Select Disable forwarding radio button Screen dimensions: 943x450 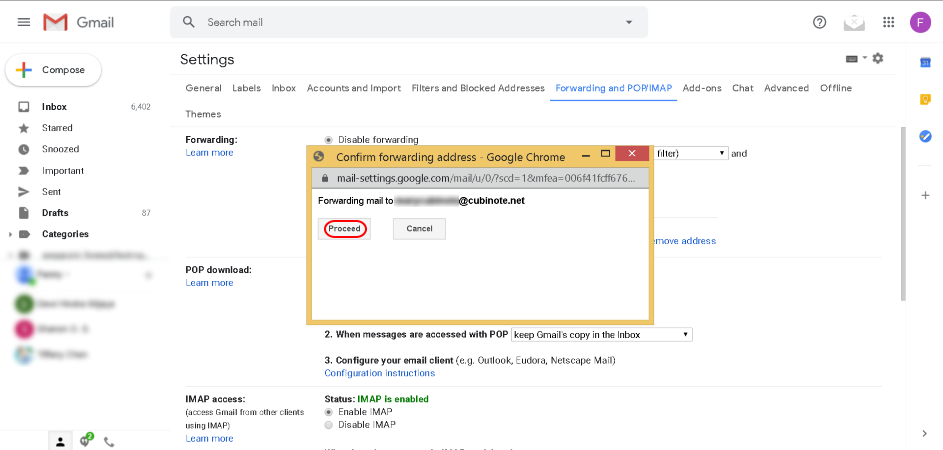pyautogui.click(x=328, y=140)
